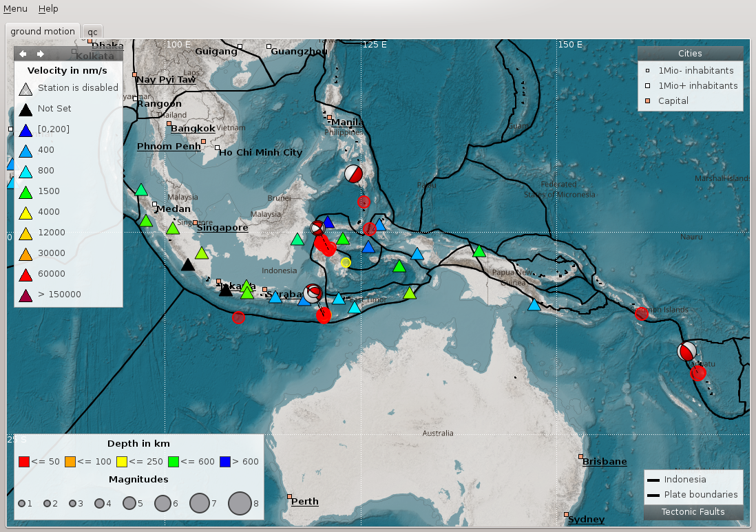This screenshot has height=532, width=756.
Task: Click the blue station triangle in southeastern Papua New Guinea
Action: (x=534, y=305)
